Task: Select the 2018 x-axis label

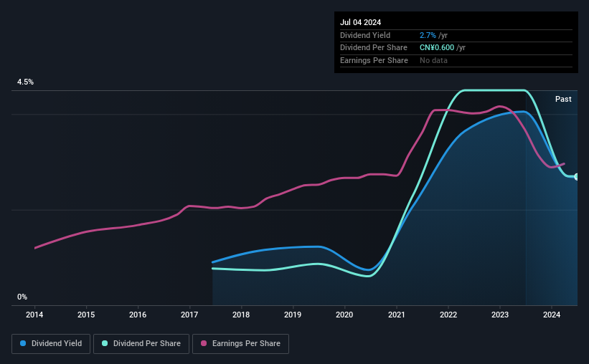Action: coord(241,315)
